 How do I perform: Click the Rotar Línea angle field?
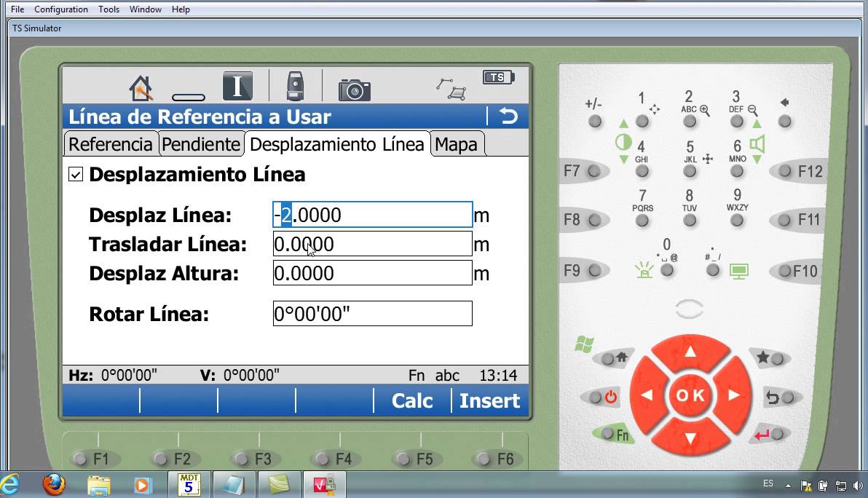[x=373, y=314]
